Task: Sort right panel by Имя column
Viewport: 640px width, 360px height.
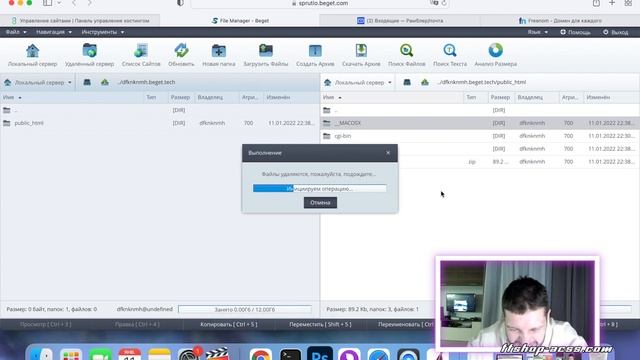Action: 392,97
